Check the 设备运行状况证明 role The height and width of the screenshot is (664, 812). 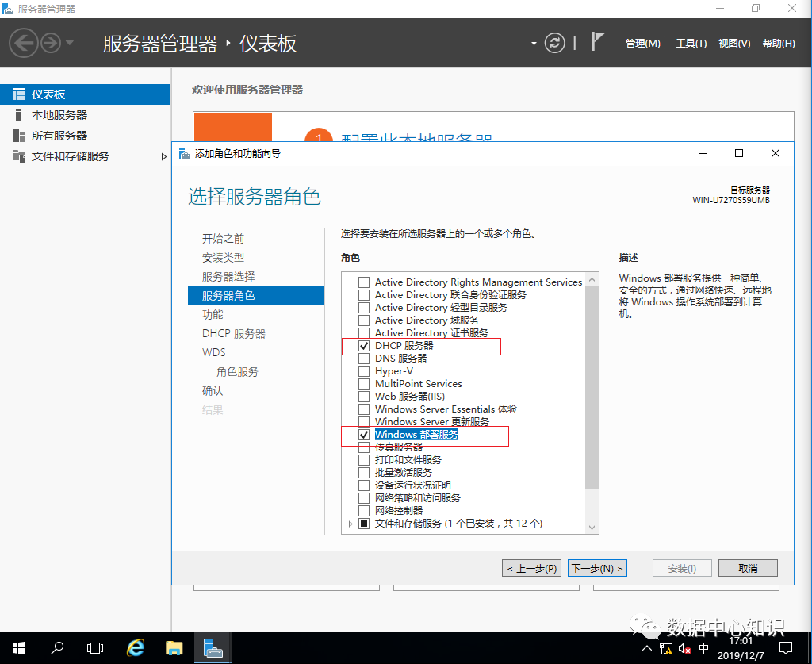tap(364, 486)
